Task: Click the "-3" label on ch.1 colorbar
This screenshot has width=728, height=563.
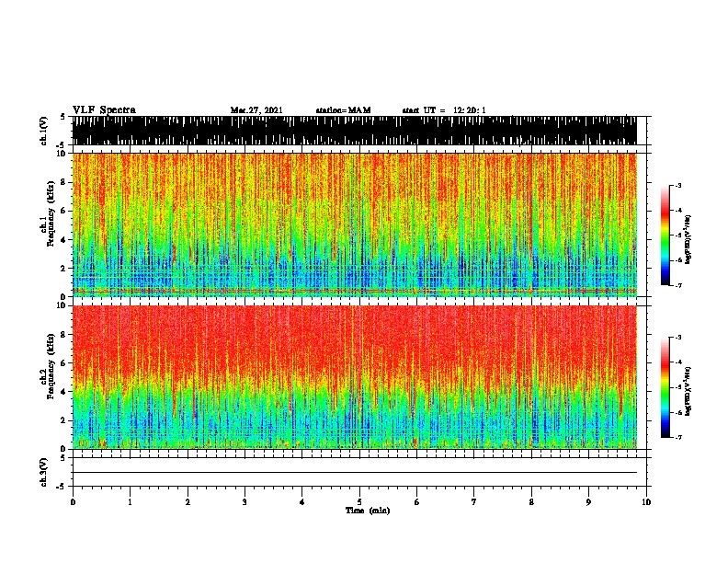Action: tap(677, 186)
